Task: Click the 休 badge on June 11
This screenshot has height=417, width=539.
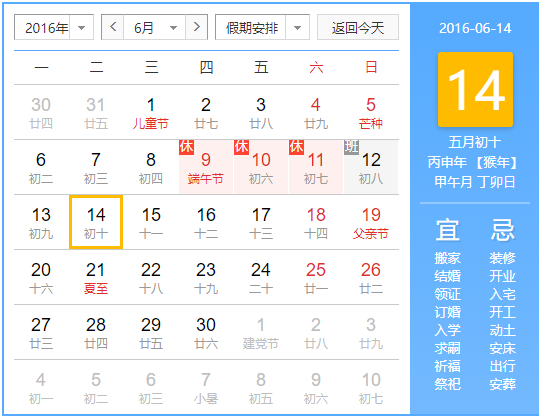Action: point(296,147)
